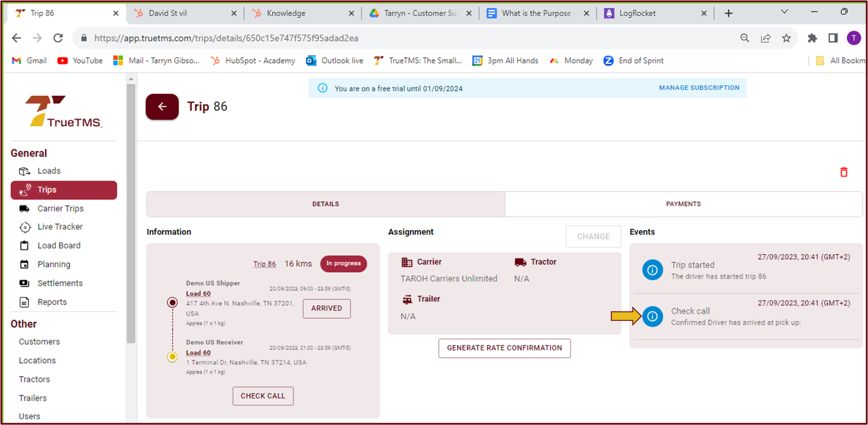Bookmark page with the star icon
Viewport: 868px width, 425px height.
(x=786, y=38)
